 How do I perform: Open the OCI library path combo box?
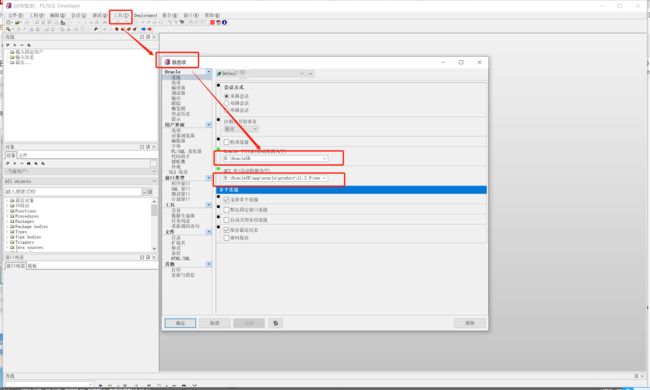276,178
